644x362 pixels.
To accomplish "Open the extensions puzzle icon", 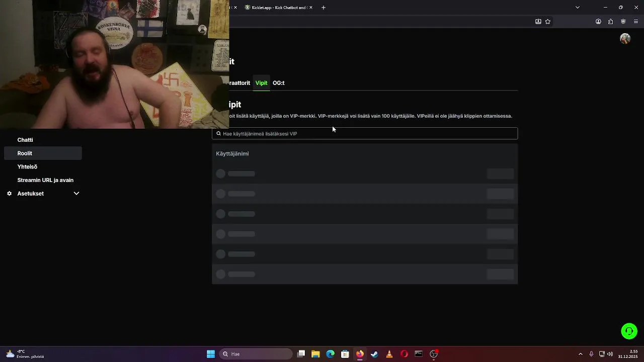I will click(610, 22).
